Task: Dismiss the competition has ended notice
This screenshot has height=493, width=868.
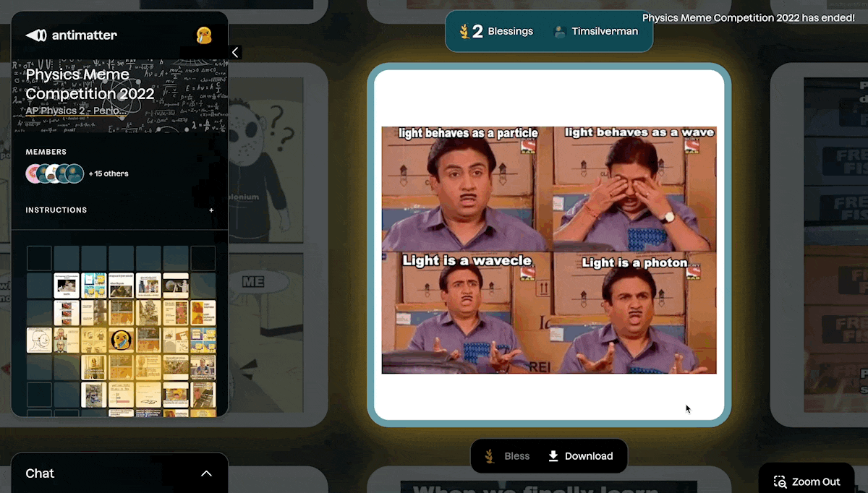Action: click(749, 17)
